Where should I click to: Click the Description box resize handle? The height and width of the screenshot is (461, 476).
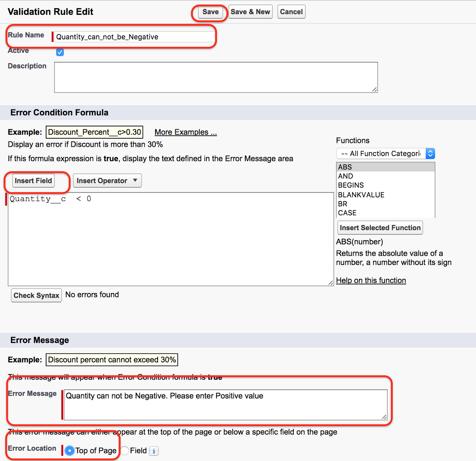click(374, 89)
